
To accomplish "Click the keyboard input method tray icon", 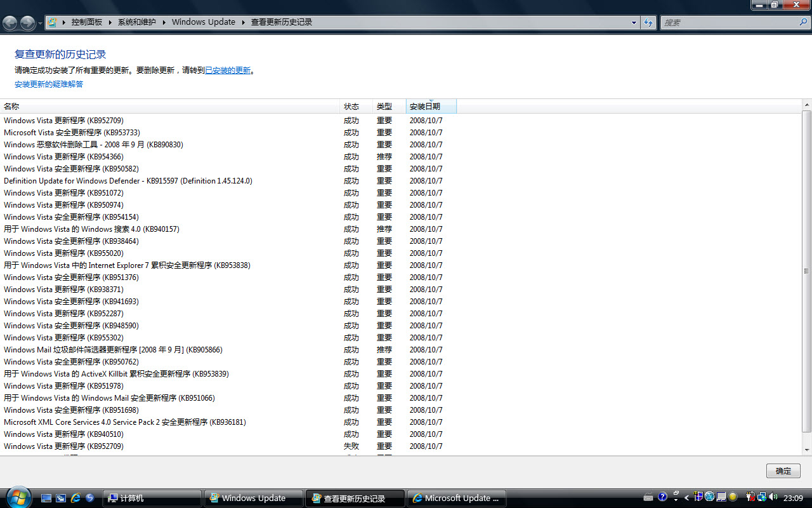I will click(x=648, y=497).
